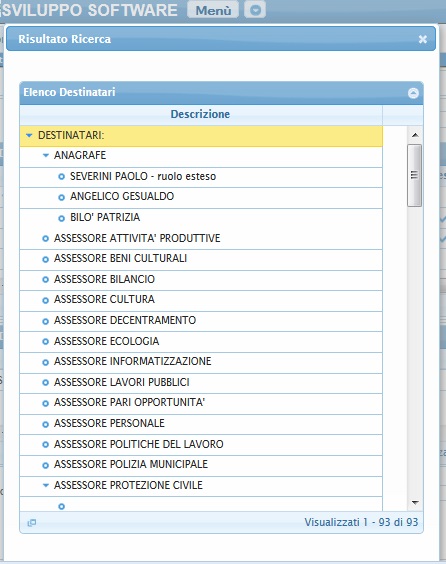Select ASSESSORE CULTURA row
The image size is (446, 564).
201,300
